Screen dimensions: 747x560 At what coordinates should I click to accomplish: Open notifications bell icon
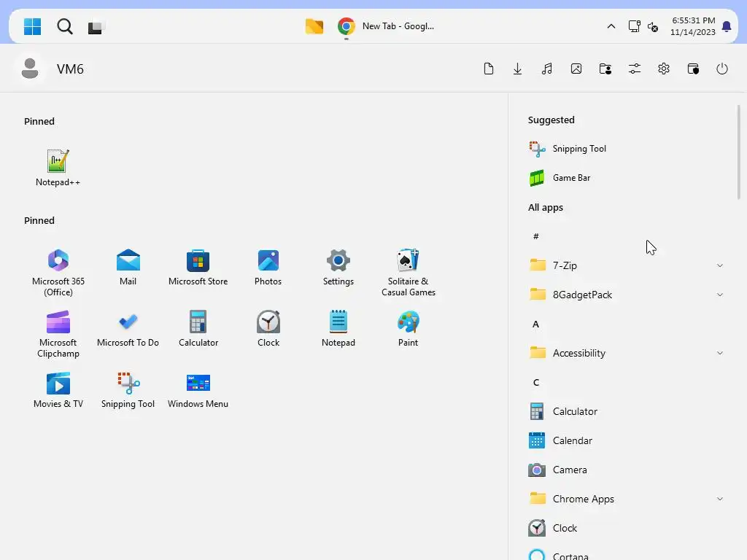click(x=727, y=27)
